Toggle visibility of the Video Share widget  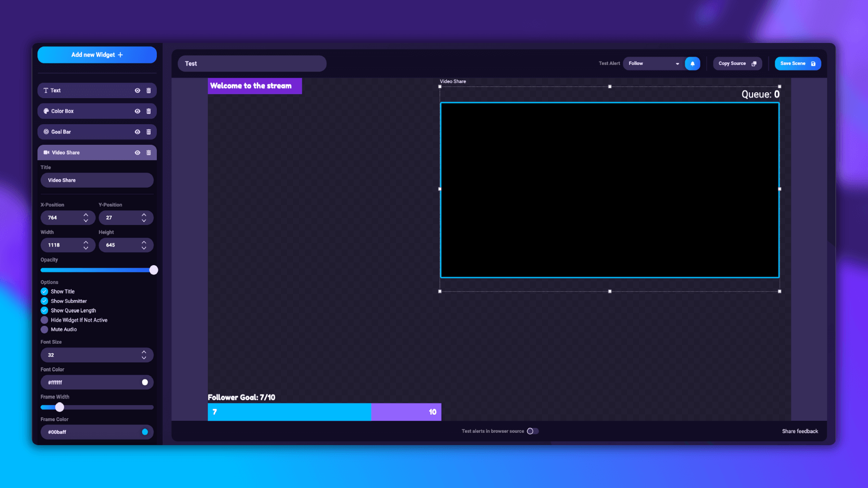pos(137,152)
